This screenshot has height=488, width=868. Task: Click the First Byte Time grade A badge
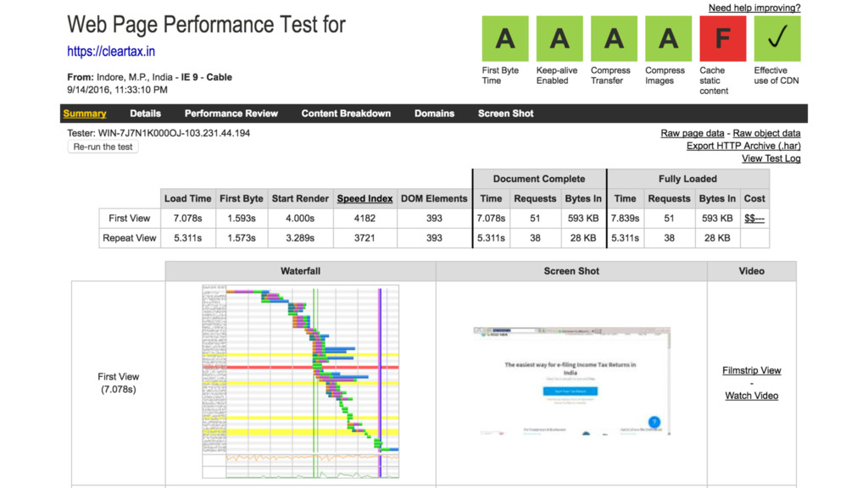point(505,38)
